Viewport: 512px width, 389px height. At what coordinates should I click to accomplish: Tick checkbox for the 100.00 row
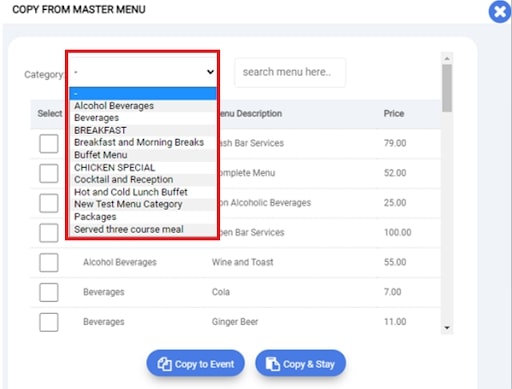tap(49, 233)
